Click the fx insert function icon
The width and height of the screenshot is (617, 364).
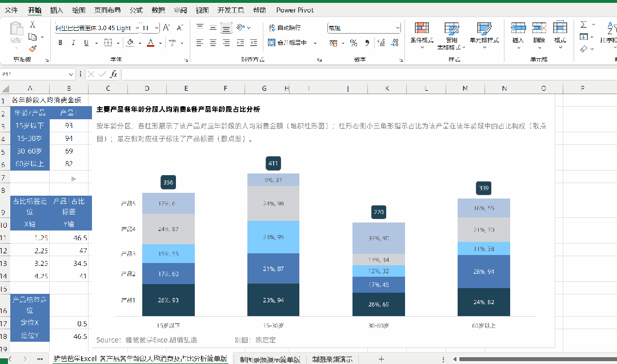point(114,74)
